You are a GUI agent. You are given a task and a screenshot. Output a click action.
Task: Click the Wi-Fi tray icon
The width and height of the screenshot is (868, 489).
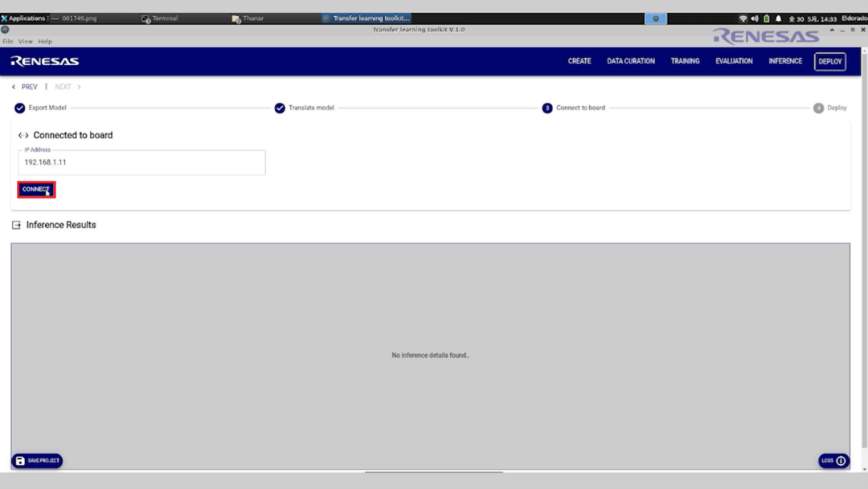(743, 18)
